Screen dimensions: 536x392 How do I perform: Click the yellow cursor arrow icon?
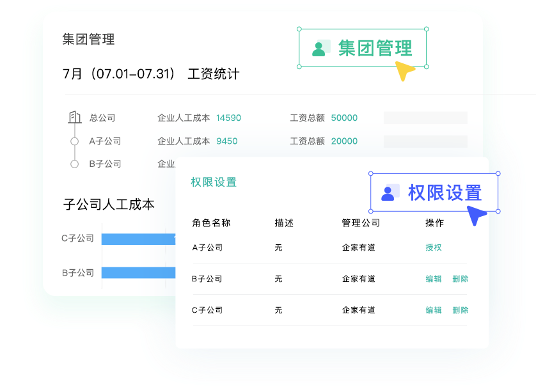[x=404, y=71]
